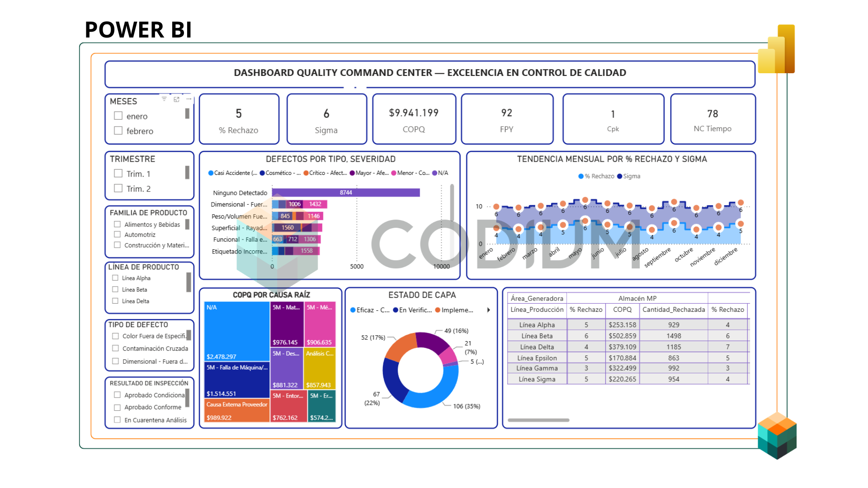Check the Línea Beta slicer checkbox

pos(115,289)
